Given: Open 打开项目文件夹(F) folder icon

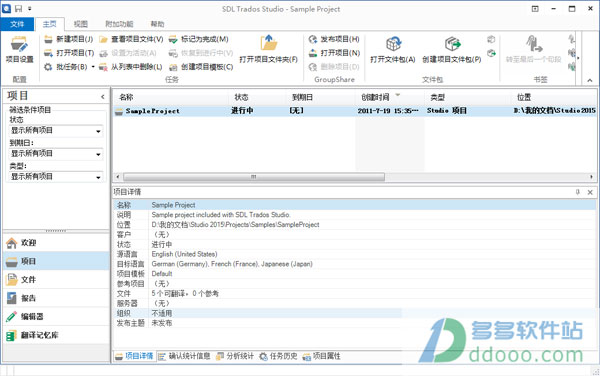Looking at the screenshot, I should click(x=269, y=42).
